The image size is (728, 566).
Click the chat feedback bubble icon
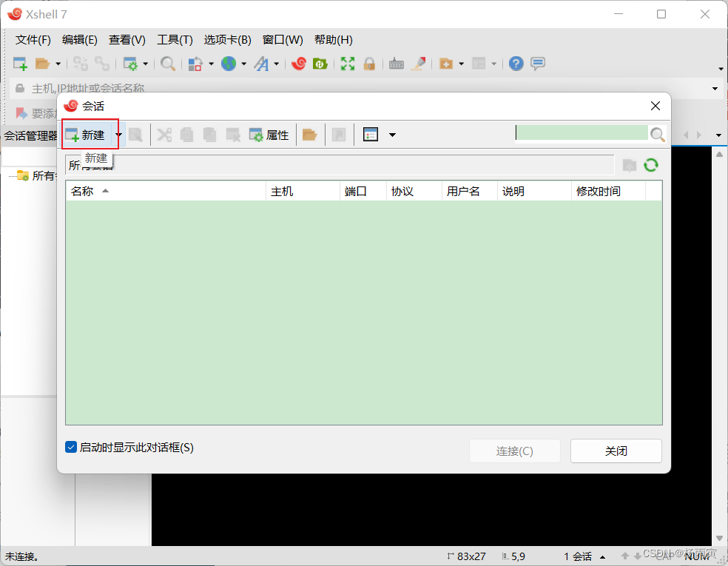coord(538,64)
